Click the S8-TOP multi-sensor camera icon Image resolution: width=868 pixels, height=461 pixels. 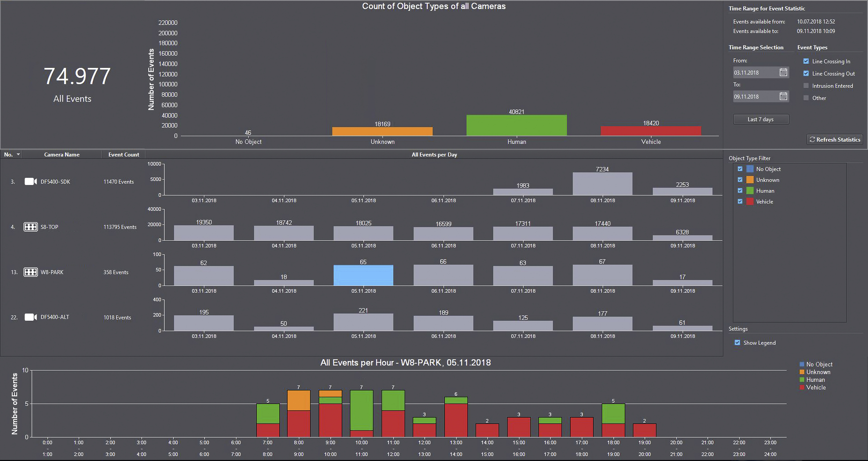point(31,227)
